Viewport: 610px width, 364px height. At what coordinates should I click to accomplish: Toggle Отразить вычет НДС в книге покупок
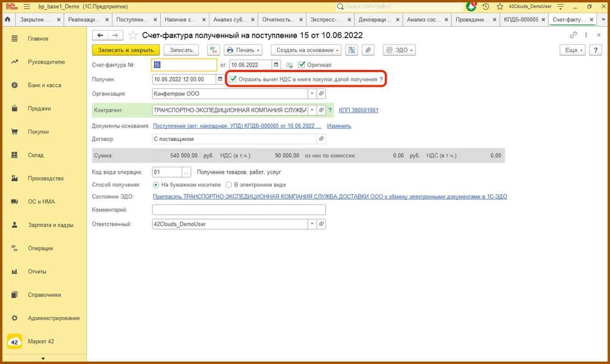(233, 79)
